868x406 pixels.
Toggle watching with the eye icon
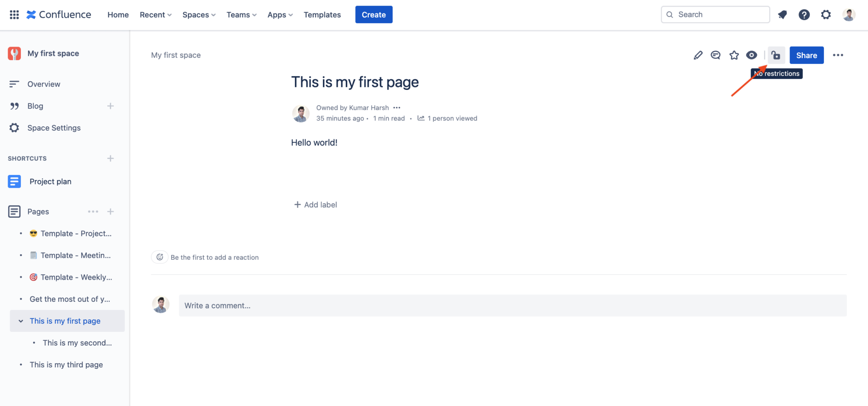(751, 55)
